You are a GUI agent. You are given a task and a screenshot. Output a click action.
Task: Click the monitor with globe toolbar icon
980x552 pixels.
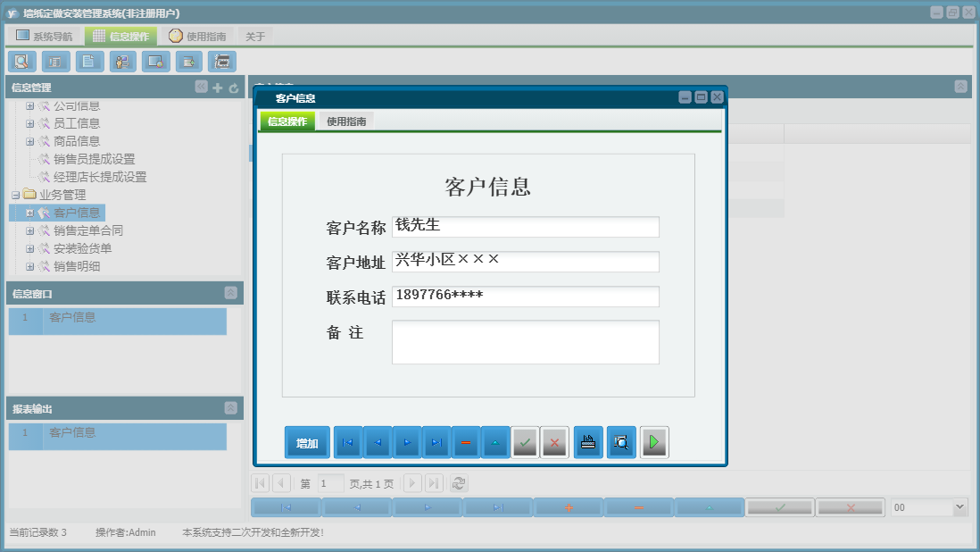point(155,62)
